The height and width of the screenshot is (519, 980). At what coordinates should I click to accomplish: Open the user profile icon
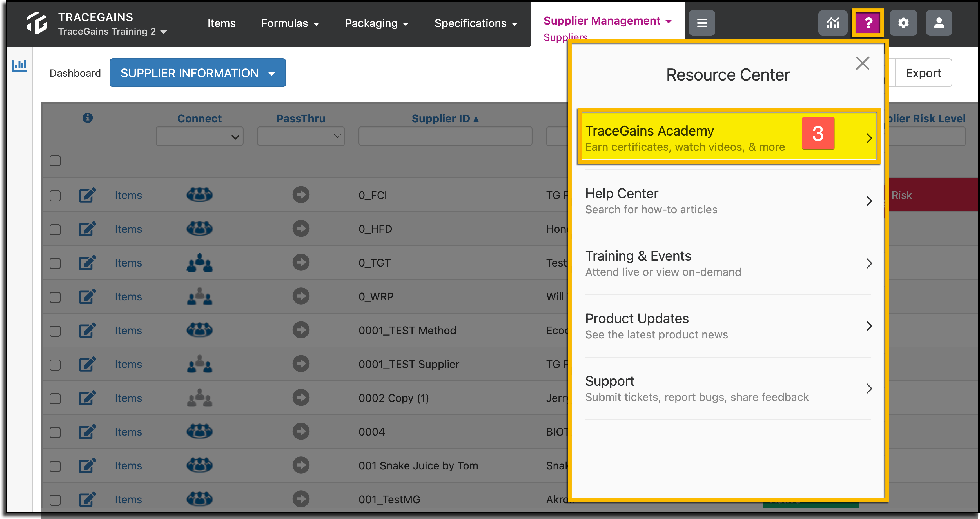[939, 23]
